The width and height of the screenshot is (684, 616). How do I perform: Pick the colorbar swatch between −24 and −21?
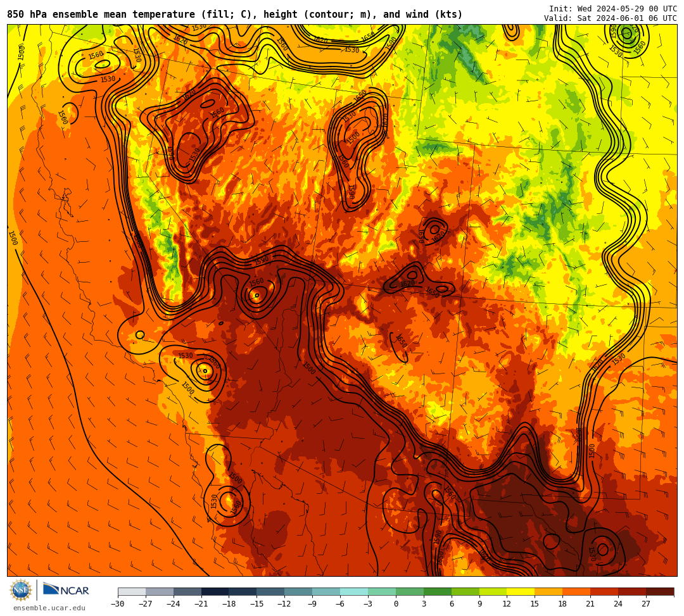[187, 591]
